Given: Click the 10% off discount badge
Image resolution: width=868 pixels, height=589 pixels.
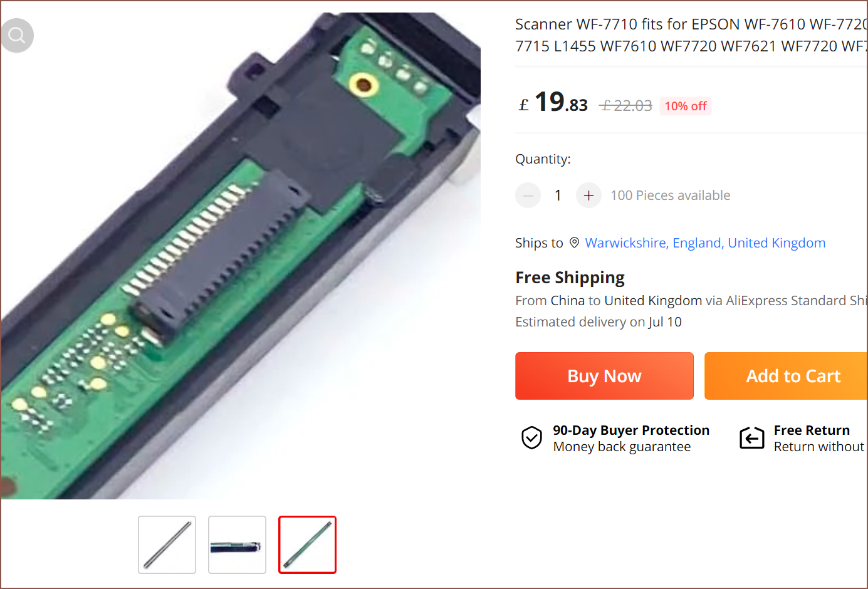Looking at the screenshot, I should [x=686, y=107].
